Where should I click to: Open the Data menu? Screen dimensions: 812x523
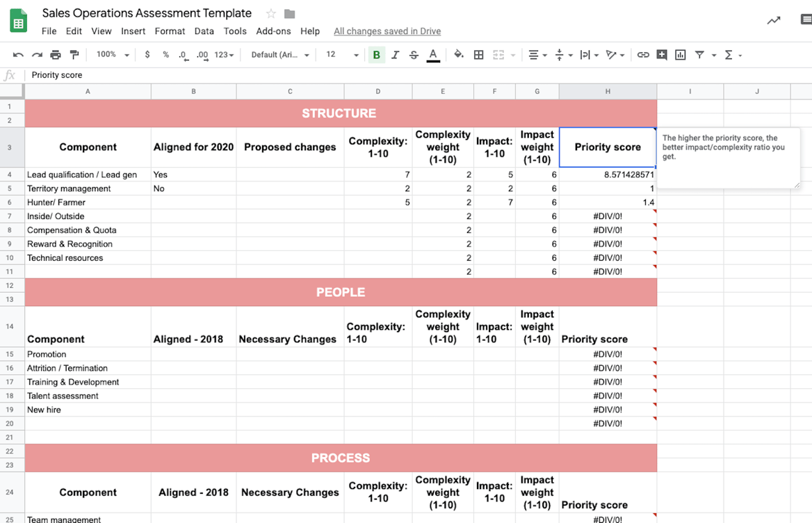pyautogui.click(x=204, y=31)
